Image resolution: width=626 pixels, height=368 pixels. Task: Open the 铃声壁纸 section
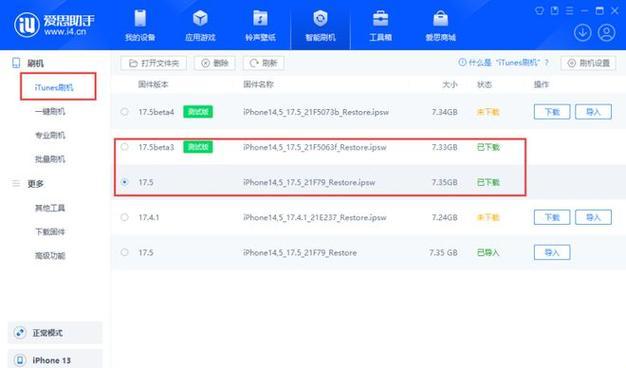pyautogui.click(x=260, y=26)
